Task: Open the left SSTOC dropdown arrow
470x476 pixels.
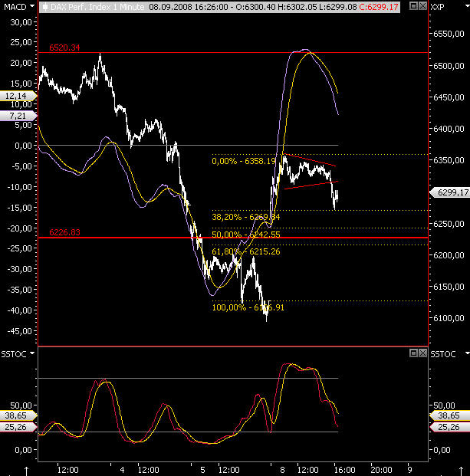Action: 32,353
